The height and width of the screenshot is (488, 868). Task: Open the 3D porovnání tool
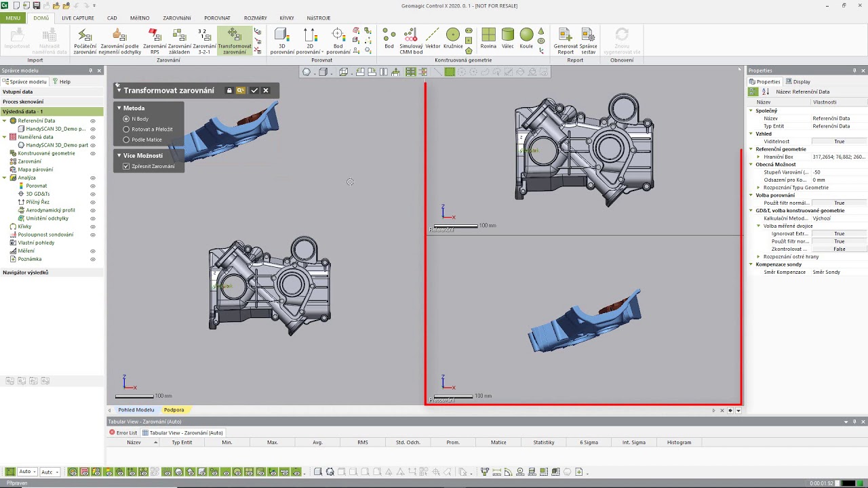tap(282, 41)
